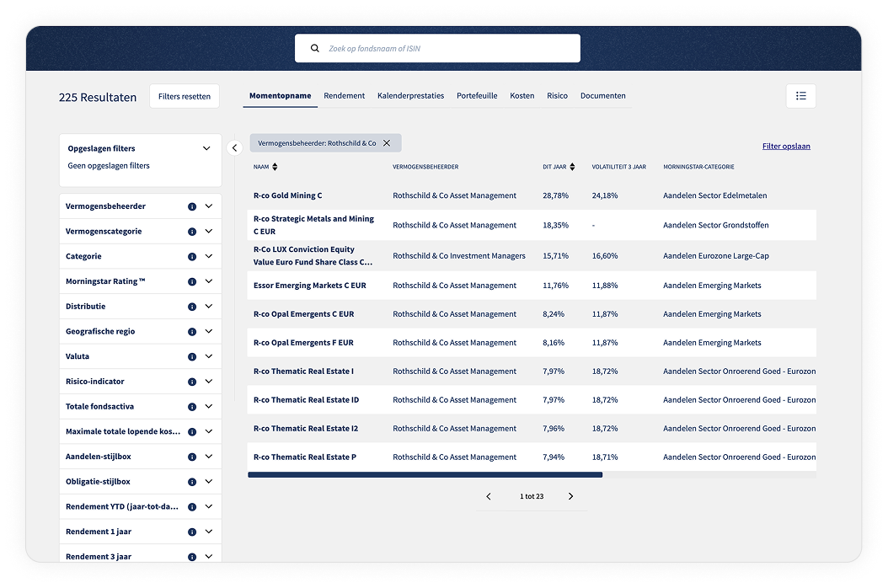
Task: Click the horizontal table scrollbar
Action: click(425, 475)
